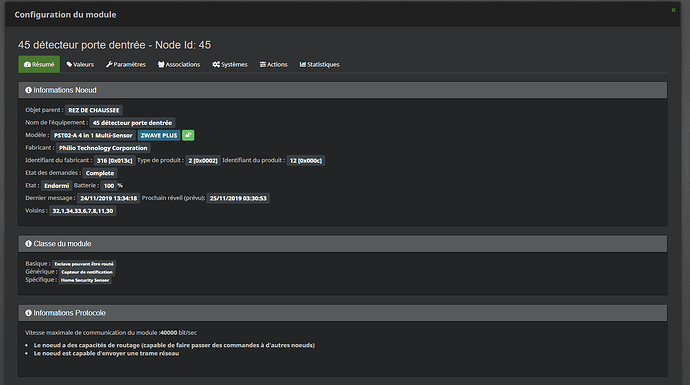
Task: Click the Philio Technology Corporation label
Action: pyautogui.click(x=103, y=148)
